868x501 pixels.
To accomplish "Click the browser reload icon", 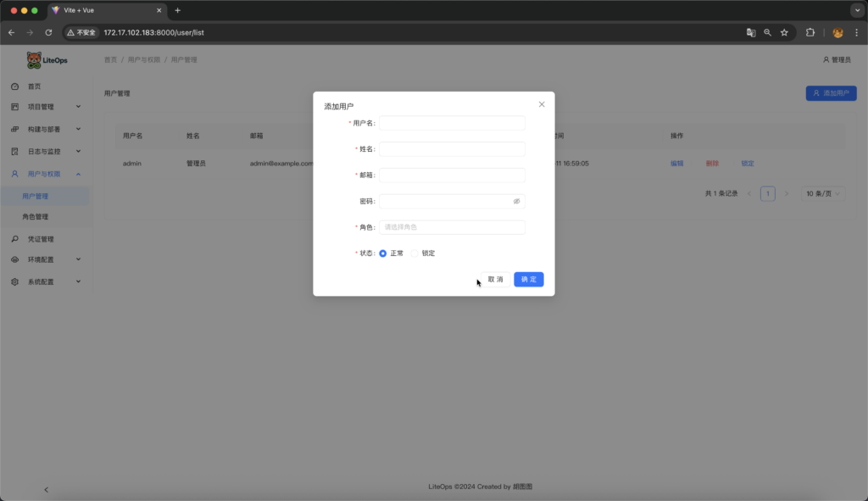I will [48, 32].
